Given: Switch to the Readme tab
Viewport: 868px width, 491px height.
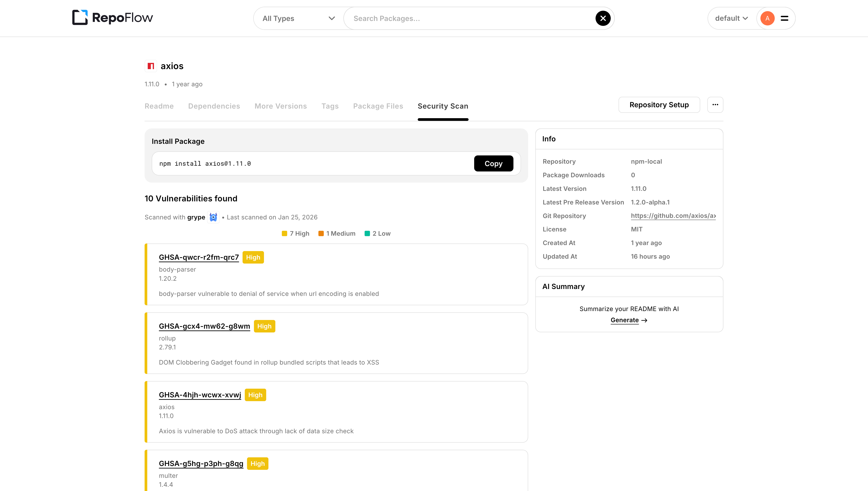Looking at the screenshot, I should [x=159, y=106].
